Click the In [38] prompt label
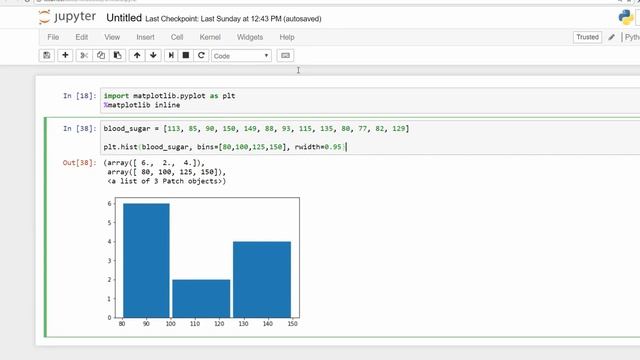640x360 pixels. tap(80, 129)
